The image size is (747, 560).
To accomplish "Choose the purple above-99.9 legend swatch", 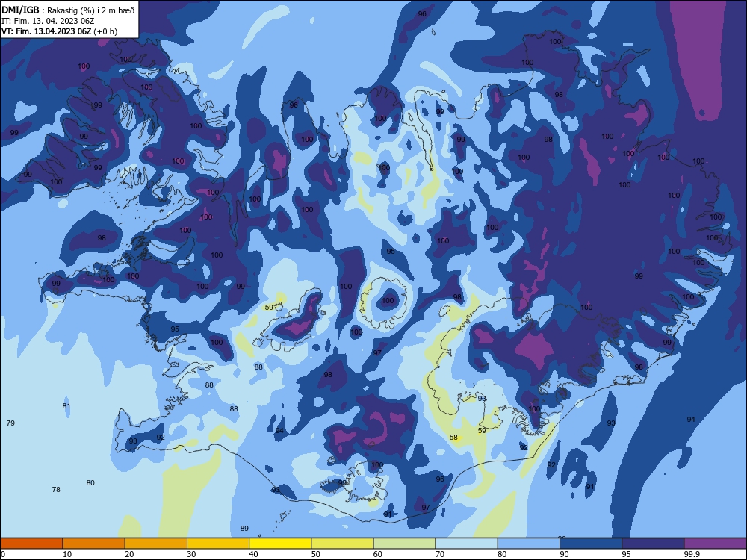I will click(x=715, y=544).
